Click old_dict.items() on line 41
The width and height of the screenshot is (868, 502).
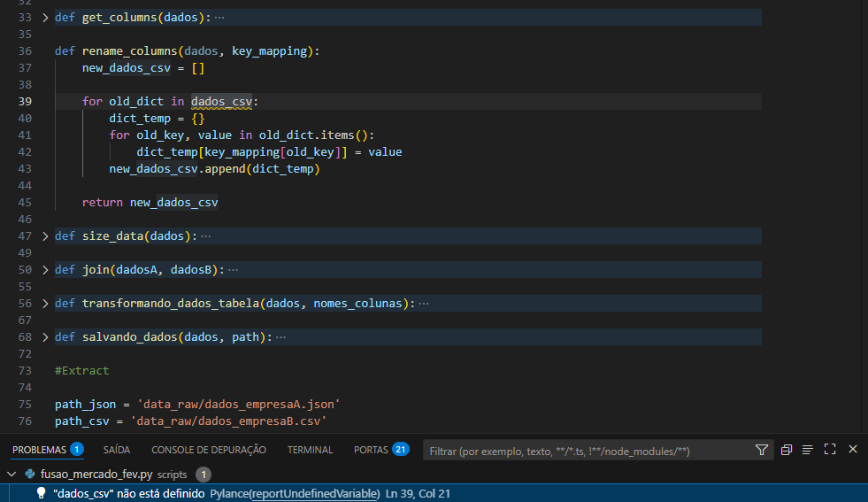coord(313,135)
